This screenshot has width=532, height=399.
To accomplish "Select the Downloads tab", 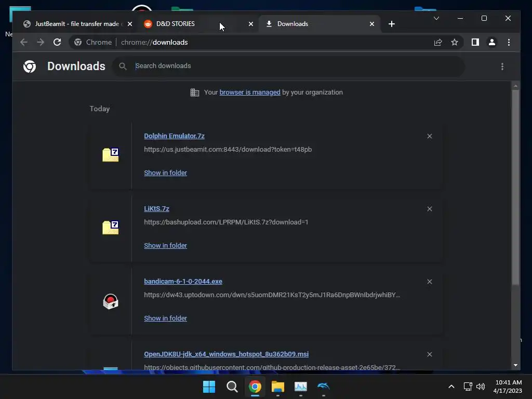I will click(x=319, y=24).
